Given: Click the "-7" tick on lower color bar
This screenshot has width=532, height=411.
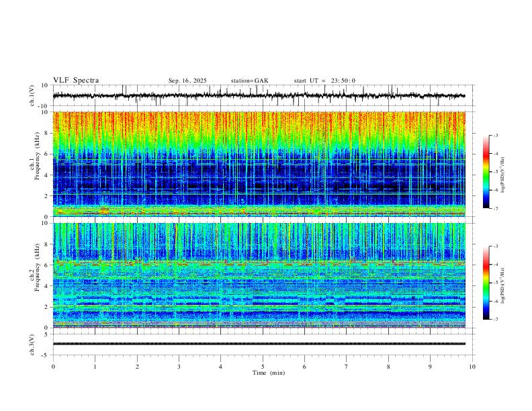Looking at the screenshot, I should (x=496, y=320).
